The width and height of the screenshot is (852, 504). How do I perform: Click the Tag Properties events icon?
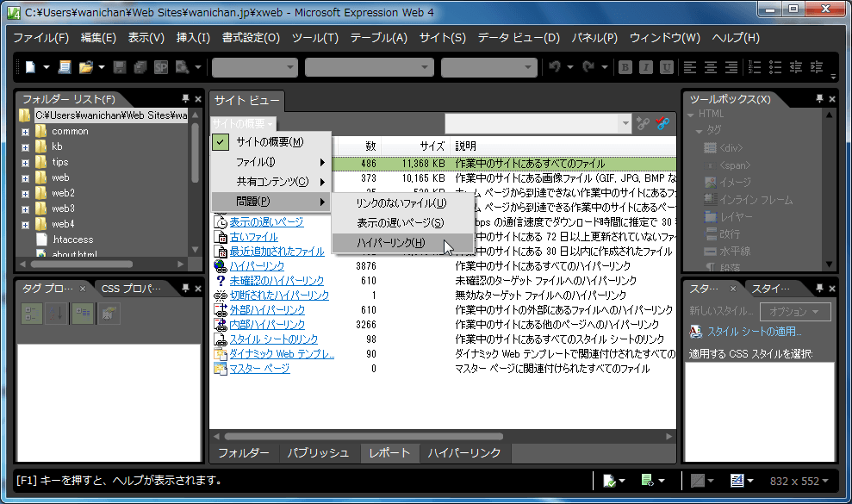109,313
